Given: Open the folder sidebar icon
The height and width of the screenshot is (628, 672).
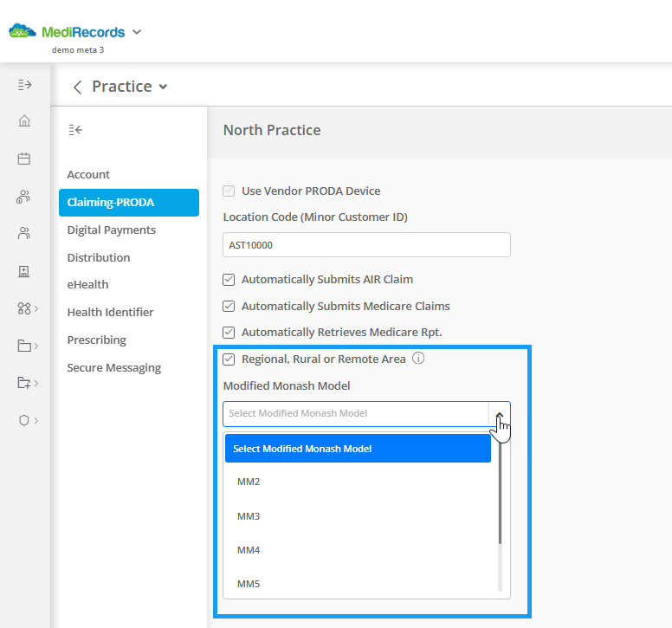Looking at the screenshot, I should pyautogui.click(x=24, y=346).
